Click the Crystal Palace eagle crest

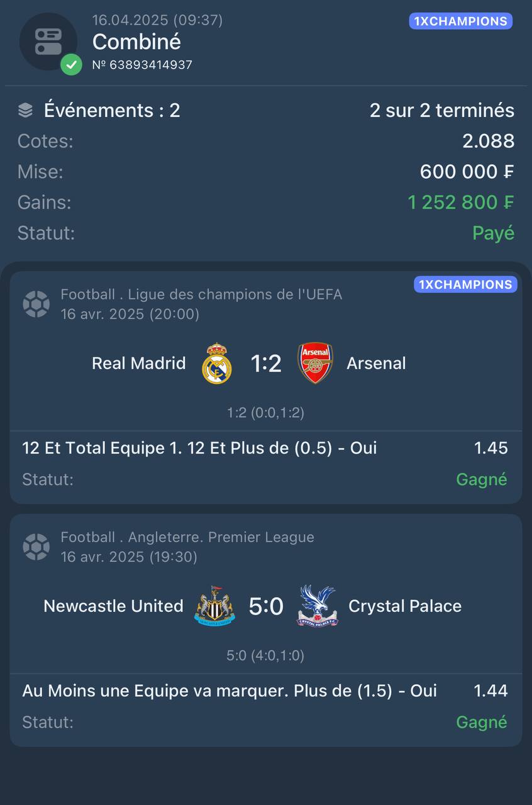pos(317,606)
